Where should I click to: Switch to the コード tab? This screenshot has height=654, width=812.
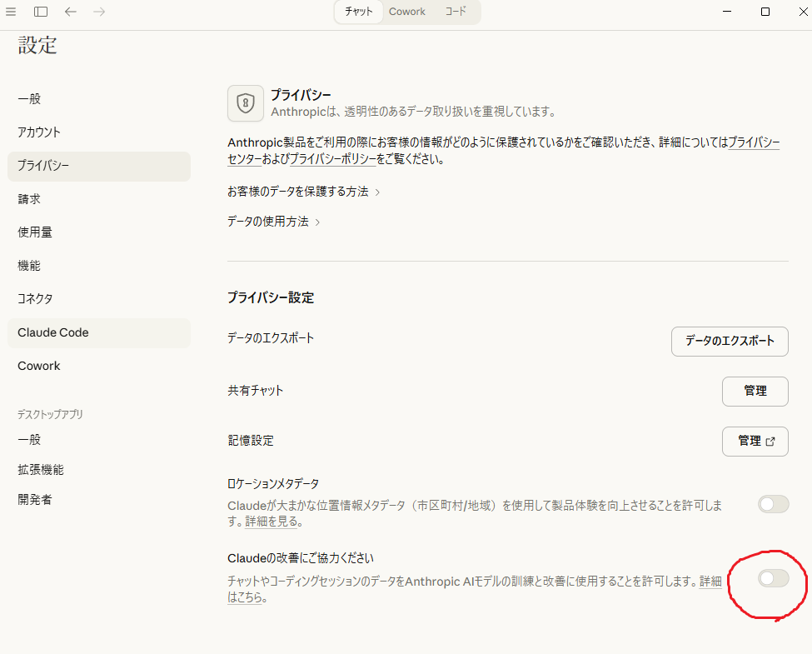click(456, 12)
